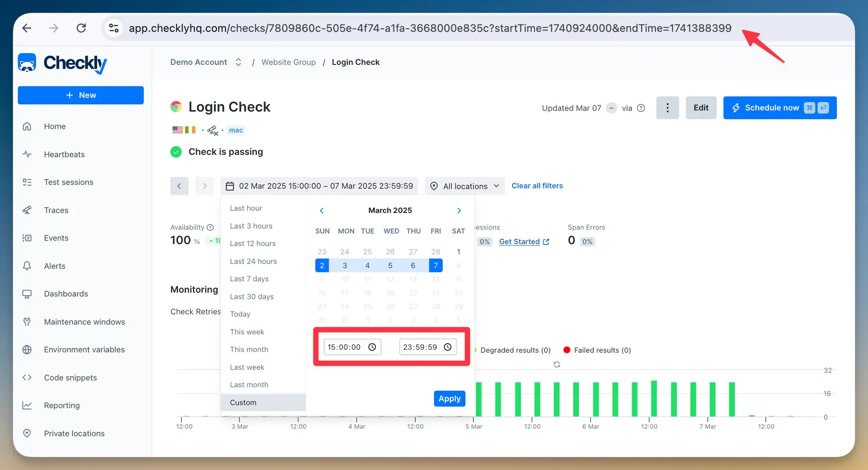Screen dimensions: 868x470
Task: Click the browser forward arrow
Action: pos(54,28)
